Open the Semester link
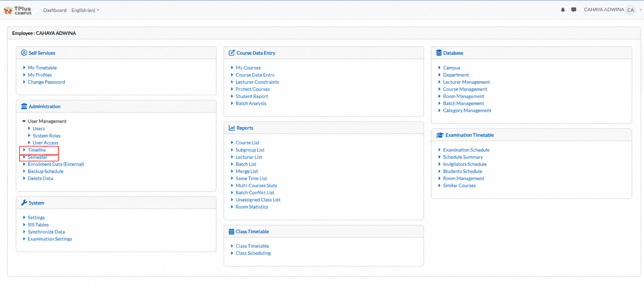This screenshot has height=288, width=644. coord(38,157)
